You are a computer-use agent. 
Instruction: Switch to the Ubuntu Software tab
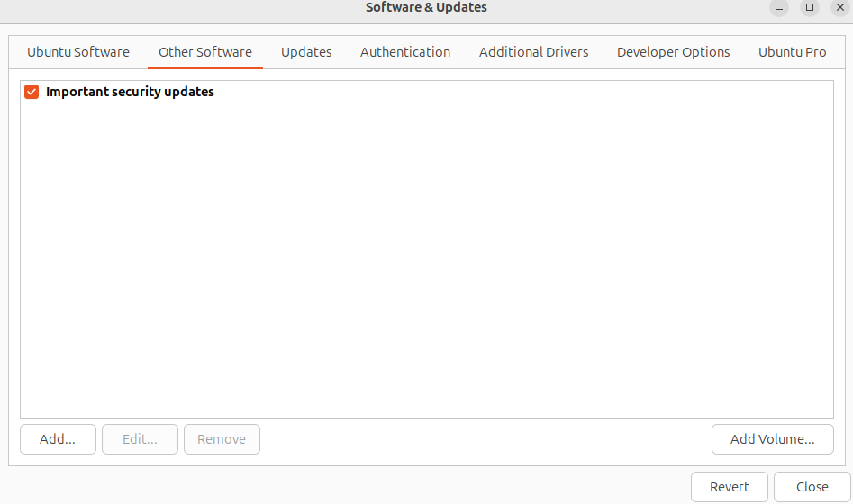(x=78, y=52)
